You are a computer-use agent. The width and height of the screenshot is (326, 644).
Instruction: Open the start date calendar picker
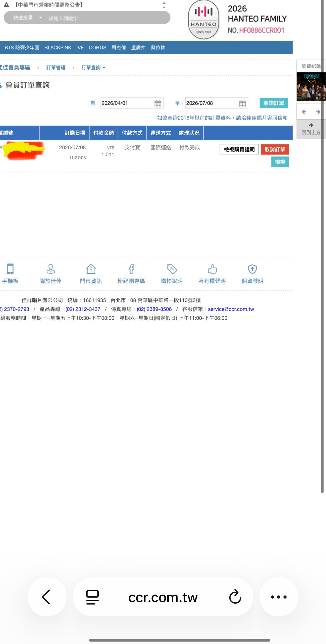point(158,103)
